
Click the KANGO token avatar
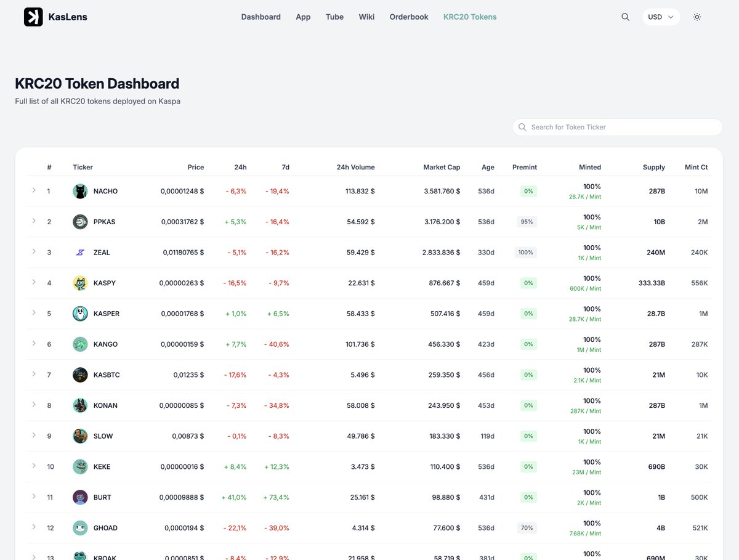80,344
